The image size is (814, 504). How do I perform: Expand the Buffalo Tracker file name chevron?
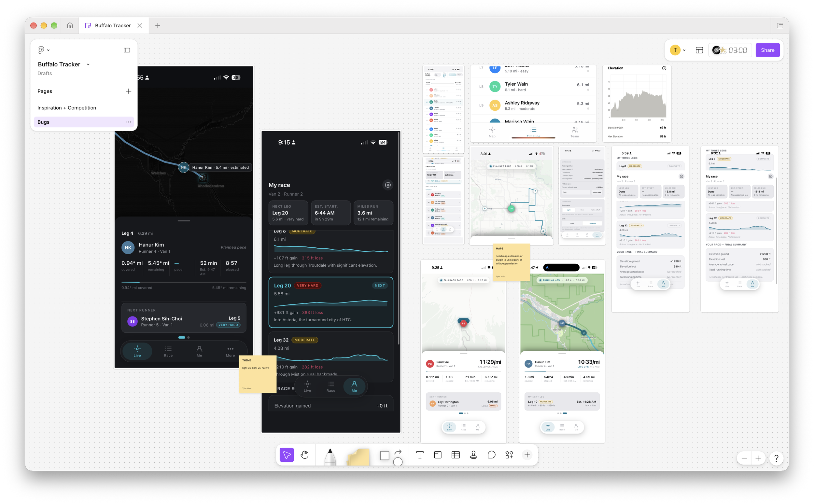coord(88,64)
